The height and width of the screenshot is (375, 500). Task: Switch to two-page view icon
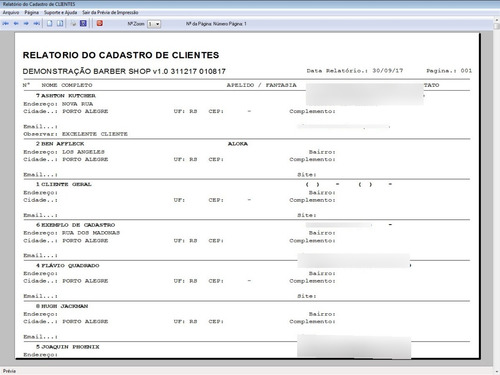click(x=60, y=23)
